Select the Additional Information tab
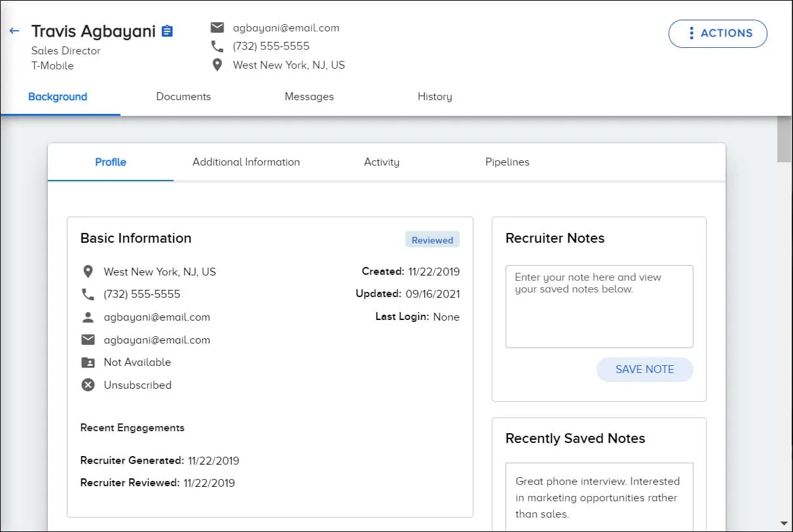793x532 pixels. coord(246,162)
